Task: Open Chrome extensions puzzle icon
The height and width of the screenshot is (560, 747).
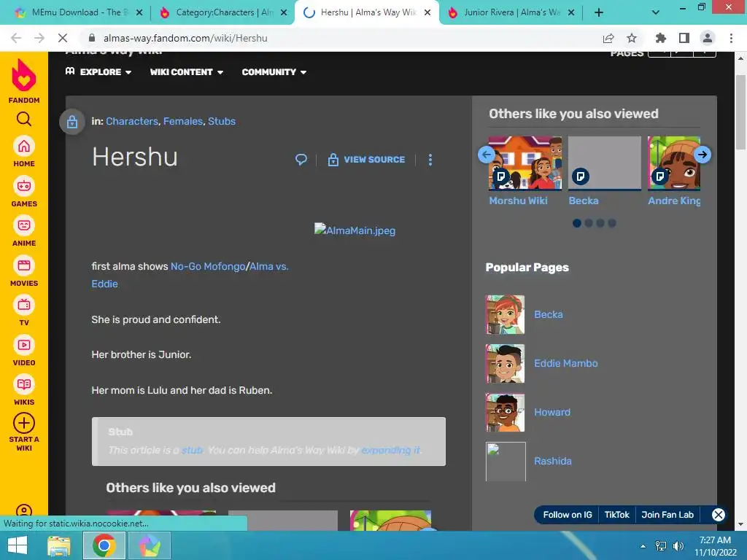Action: [661, 38]
